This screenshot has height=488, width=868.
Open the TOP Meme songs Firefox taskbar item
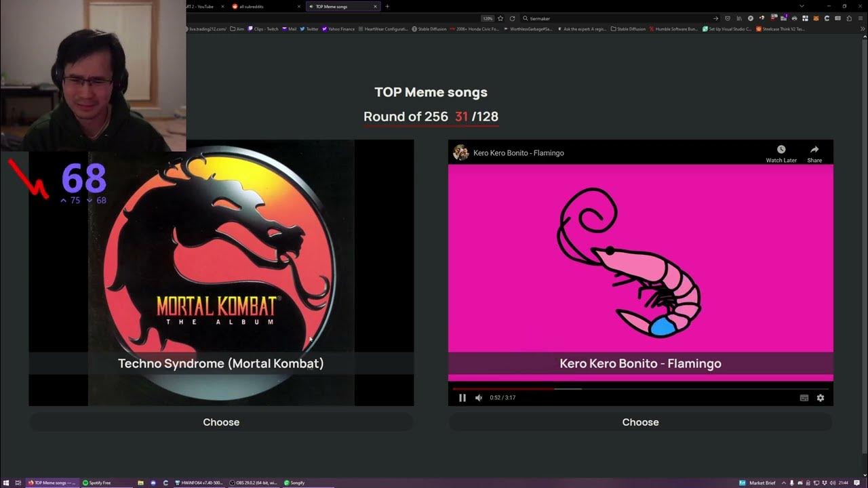(x=52, y=483)
